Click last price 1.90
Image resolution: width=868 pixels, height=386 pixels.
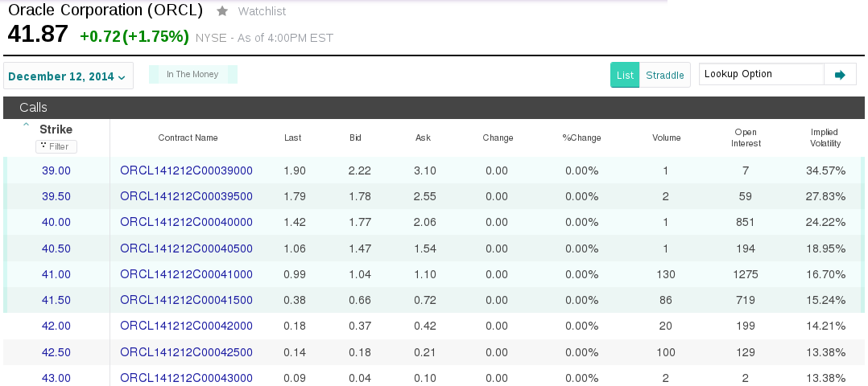click(295, 170)
